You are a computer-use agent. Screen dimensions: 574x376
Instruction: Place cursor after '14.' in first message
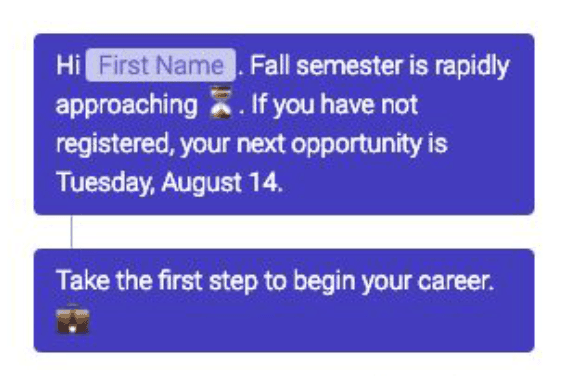pos(284,183)
